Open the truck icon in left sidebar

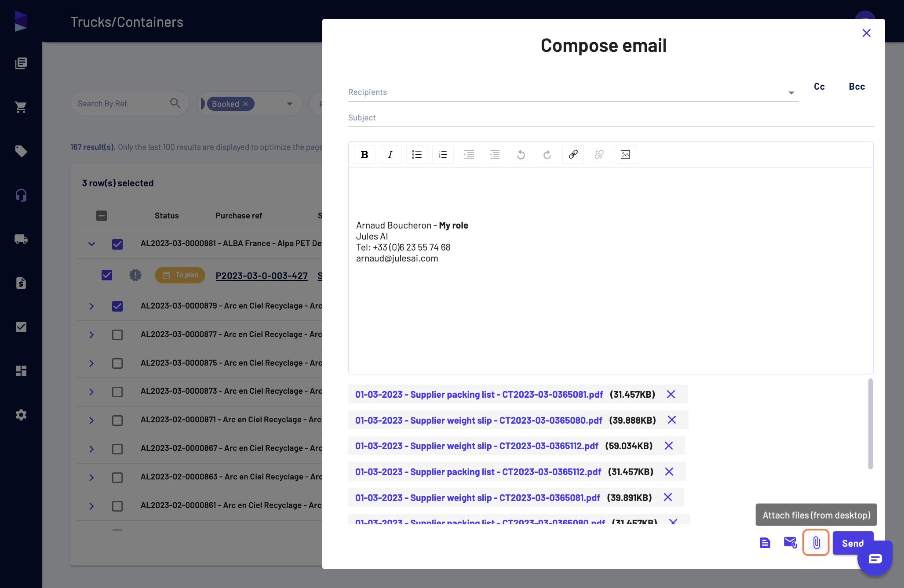(x=21, y=239)
